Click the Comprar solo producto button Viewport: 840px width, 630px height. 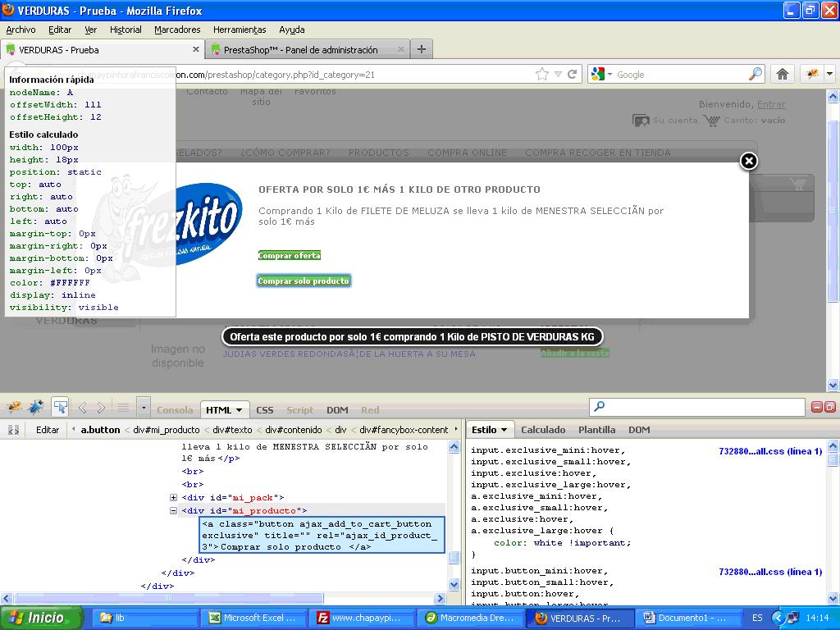304,281
